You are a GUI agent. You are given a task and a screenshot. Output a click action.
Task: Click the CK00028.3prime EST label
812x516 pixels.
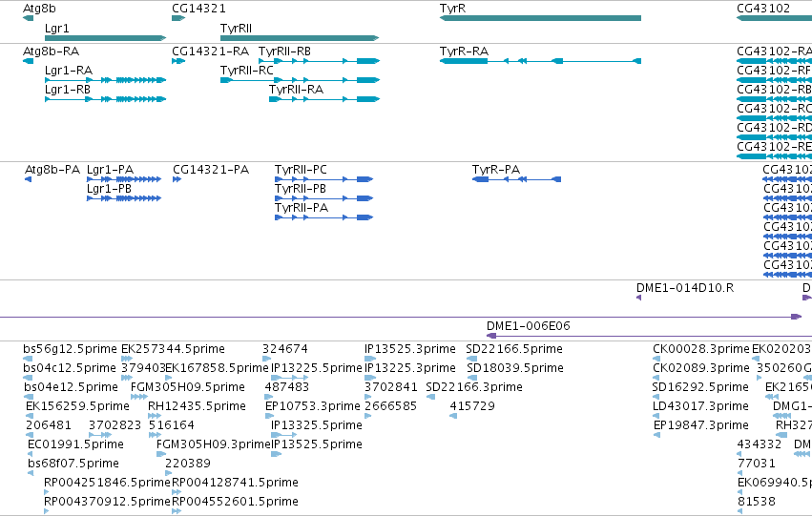pos(701,349)
